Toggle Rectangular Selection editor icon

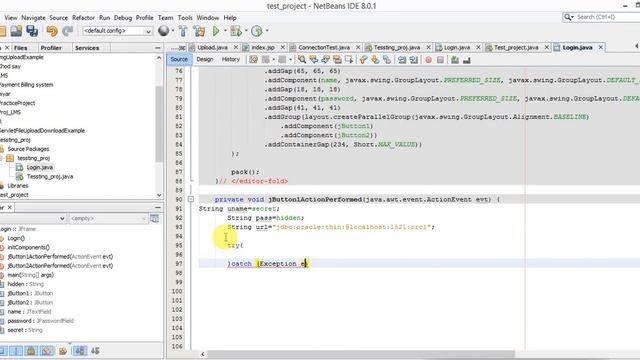349,60
